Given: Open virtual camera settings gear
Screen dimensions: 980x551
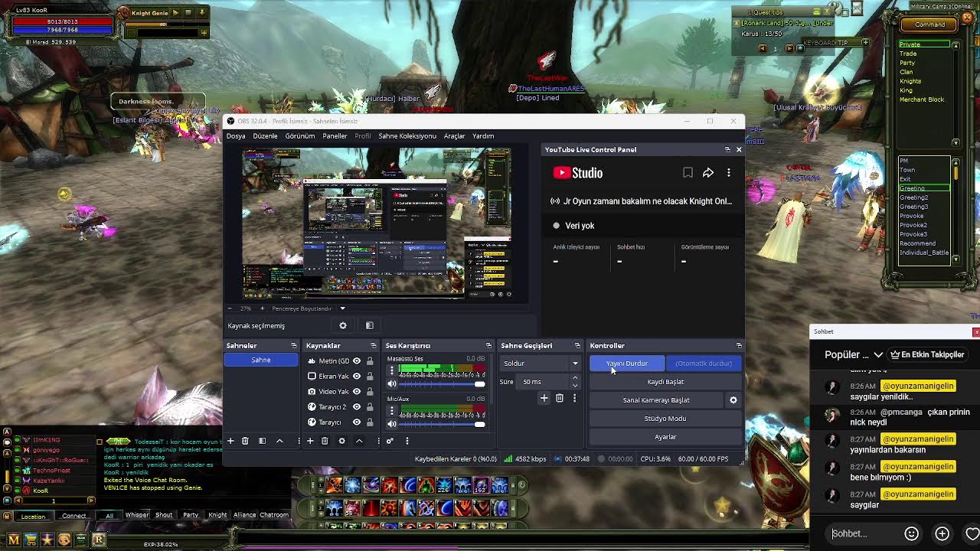Looking at the screenshot, I should 733,400.
